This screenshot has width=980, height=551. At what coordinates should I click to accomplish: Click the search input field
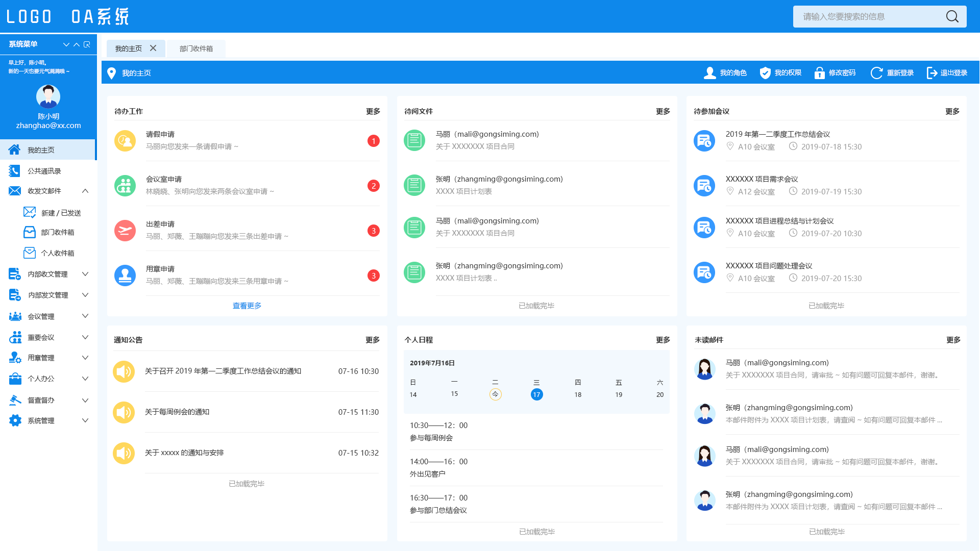[868, 16]
